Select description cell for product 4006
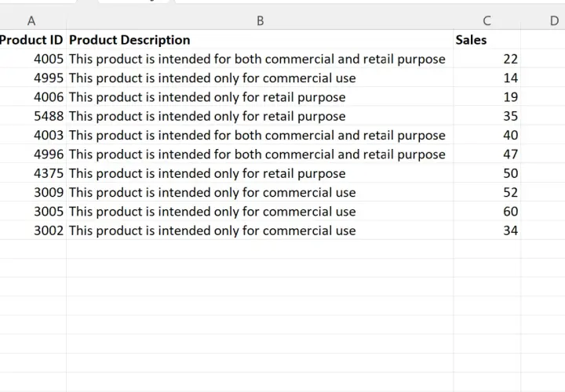The image size is (565, 392). pyautogui.click(x=260, y=97)
